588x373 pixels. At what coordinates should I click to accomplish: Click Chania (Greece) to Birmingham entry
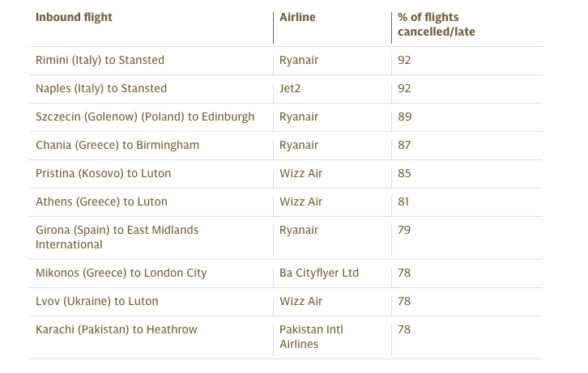tap(117, 146)
